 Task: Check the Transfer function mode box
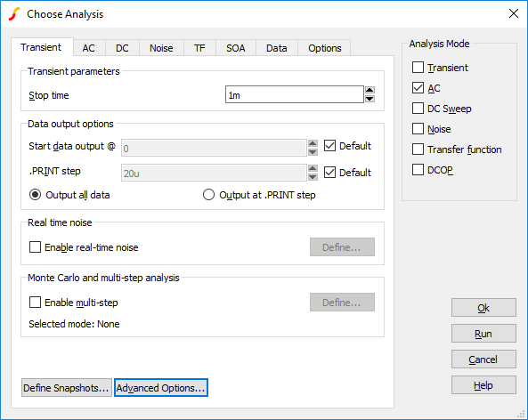tap(418, 149)
